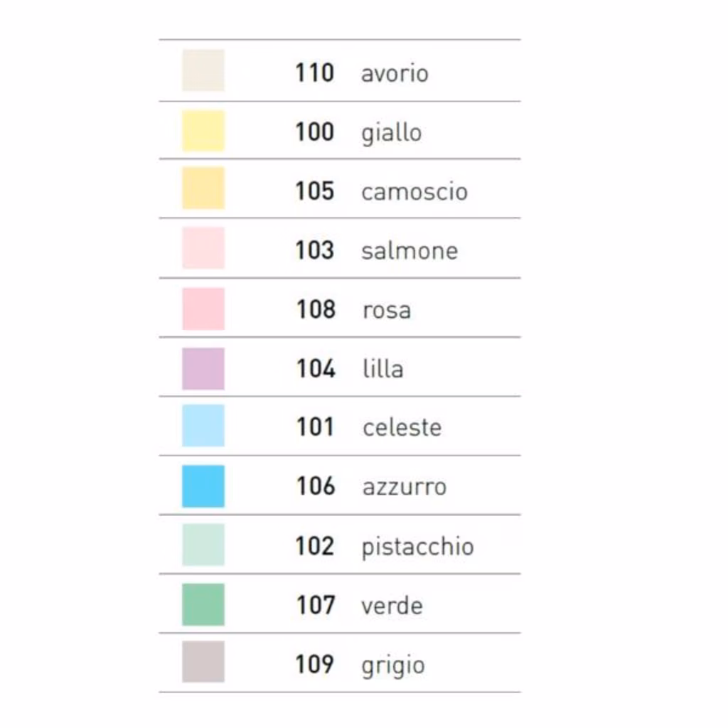This screenshot has height=728, width=728.
Task: Select the azzurro bright blue swatch
Action: point(203,486)
